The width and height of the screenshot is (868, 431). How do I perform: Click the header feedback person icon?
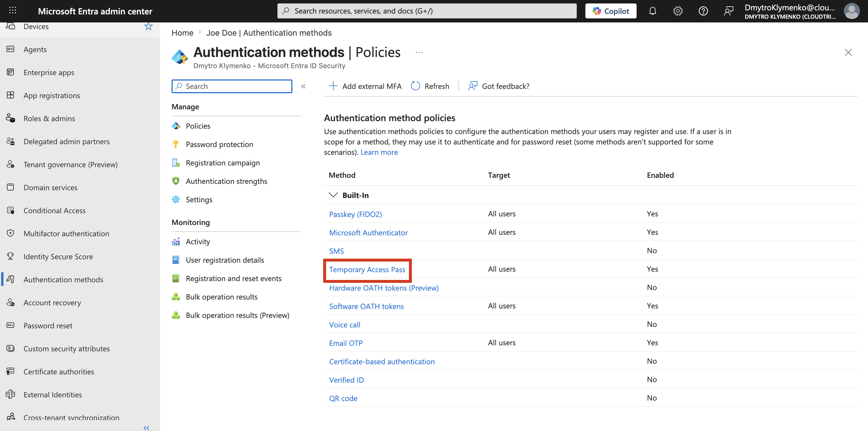click(x=728, y=11)
